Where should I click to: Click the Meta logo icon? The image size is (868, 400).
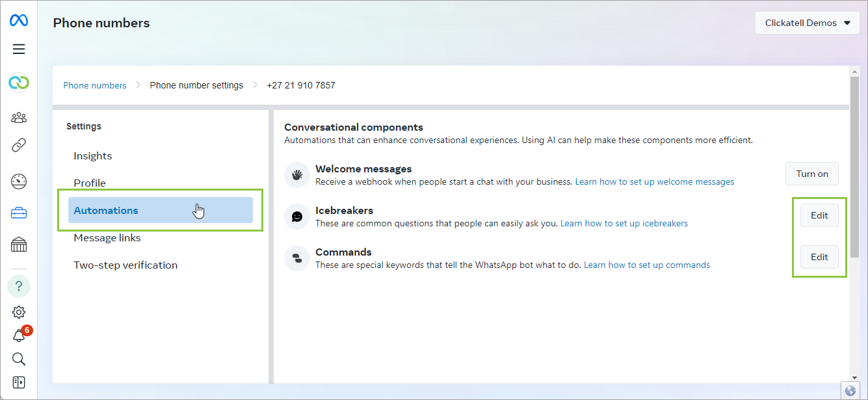click(x=19, y=21)
